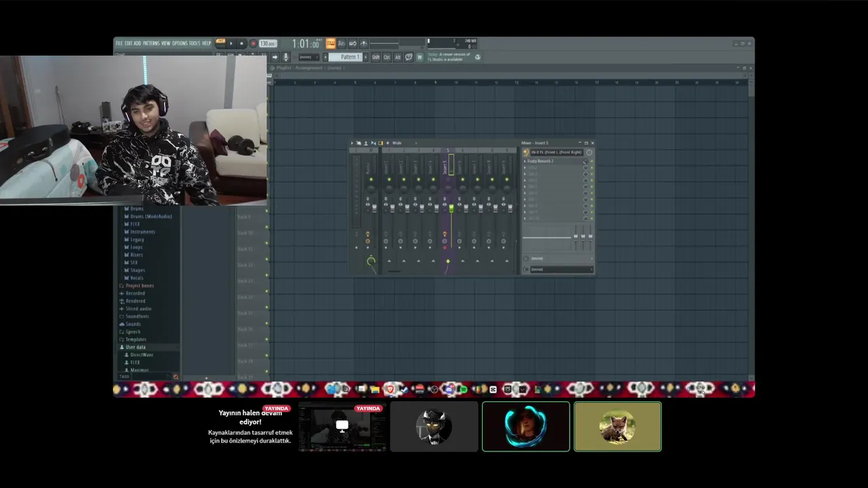Open Mixer audio output (none) dropdown
Viewport: 868px width, 488px height.
[561, 270]
